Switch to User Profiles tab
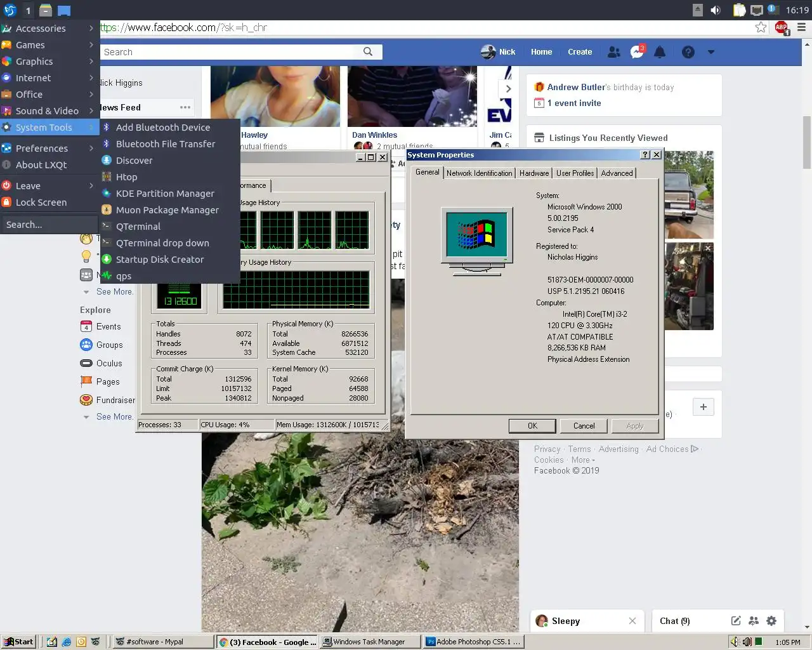Image resolution: width=812 pixels, height=650 pixels. tap(575, 173)
